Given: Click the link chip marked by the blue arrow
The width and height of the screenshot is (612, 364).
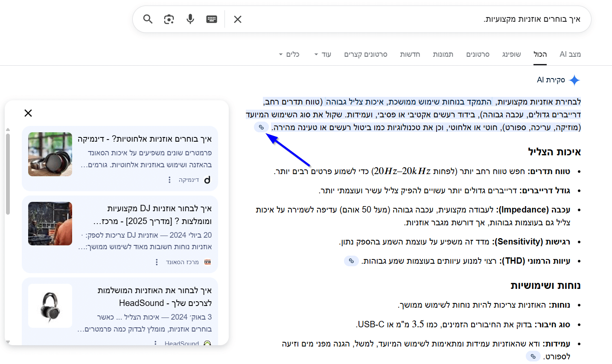Looking at the screenshot, I should point(261,127).
